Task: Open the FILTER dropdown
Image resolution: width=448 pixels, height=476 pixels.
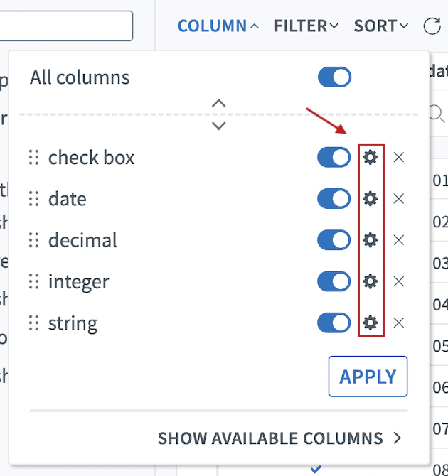Action: coord(306,26)
